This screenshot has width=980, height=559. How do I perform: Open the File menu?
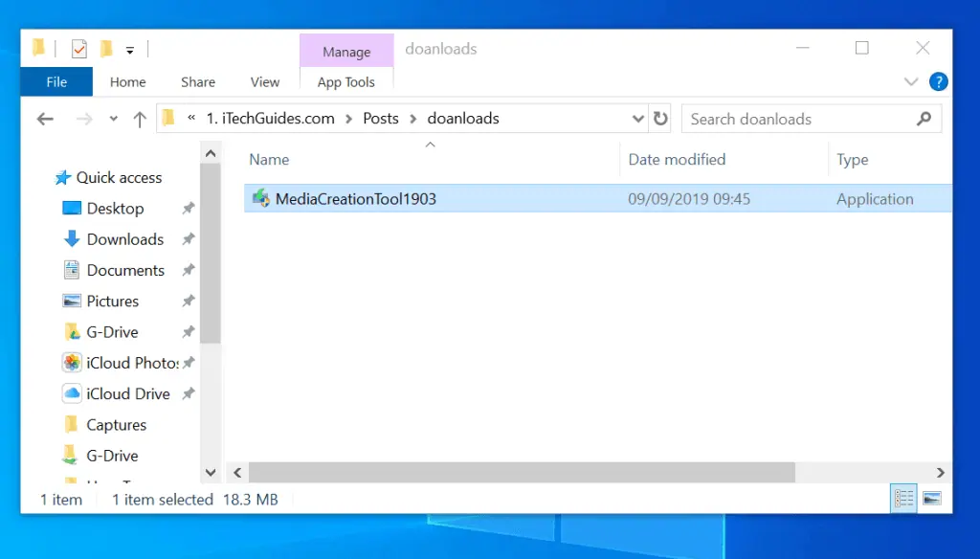(56, 82)
